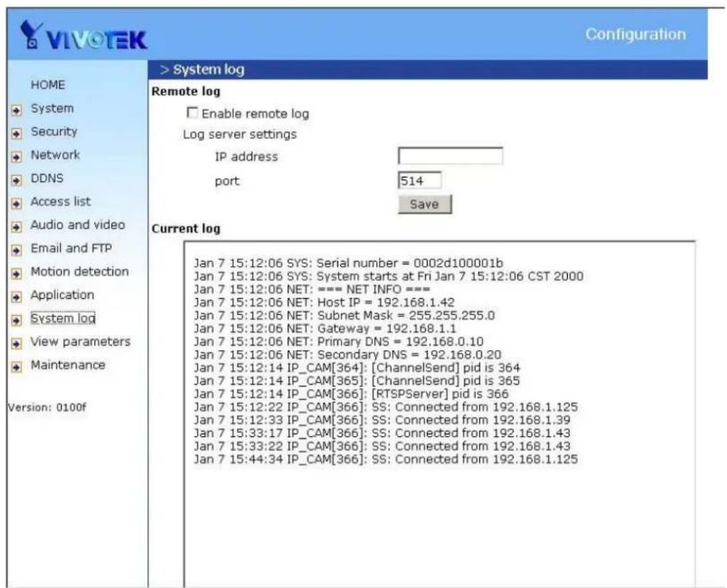Click the arrow icon beside Network
Viewport: 727px width, 588px height.
[x=16, y=156]
